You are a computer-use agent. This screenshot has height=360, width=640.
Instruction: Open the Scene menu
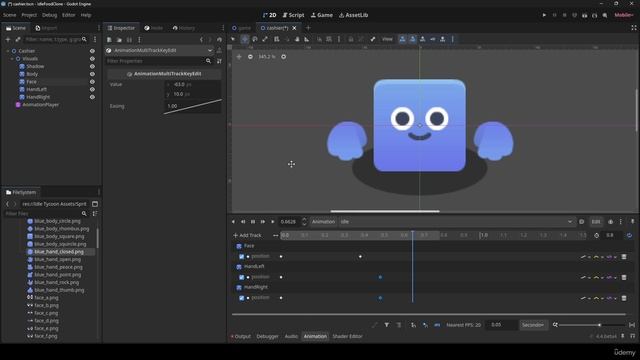9,15
